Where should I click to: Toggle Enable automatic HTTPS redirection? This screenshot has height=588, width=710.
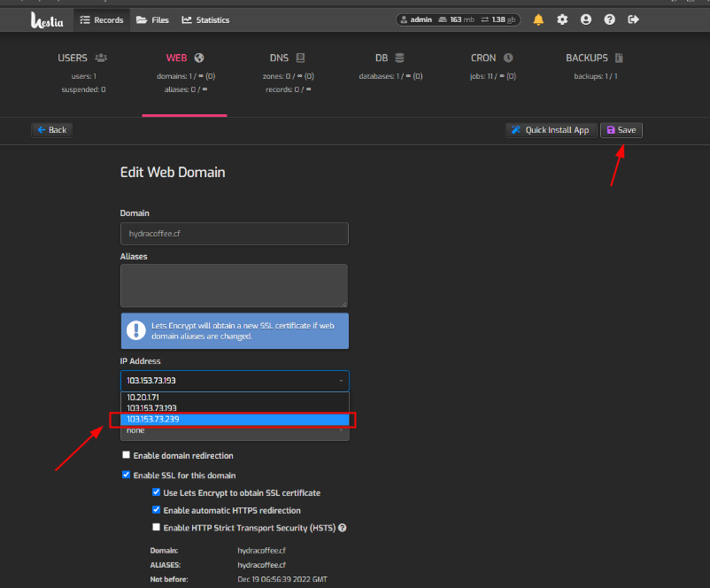click(x=156, y=510)
